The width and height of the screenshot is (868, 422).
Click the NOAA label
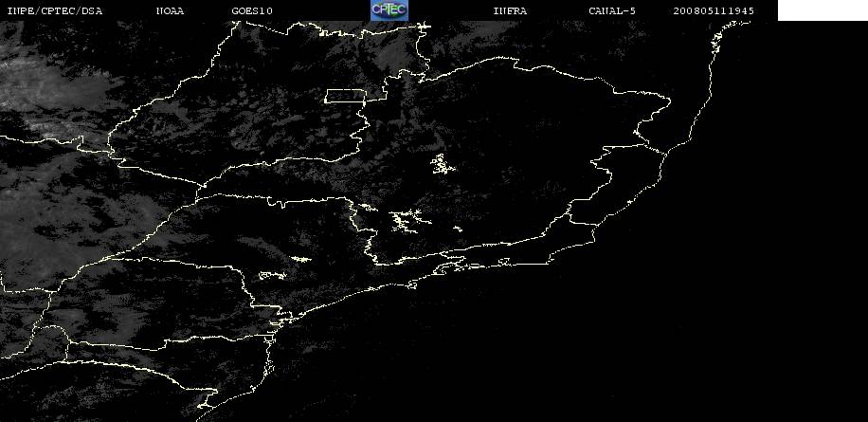click(170, 11)
